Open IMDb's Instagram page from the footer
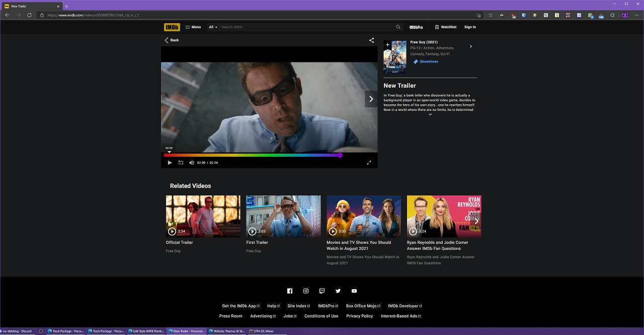Image resolution: width=644 pixels, height=335 pixels. pos(306,291)
